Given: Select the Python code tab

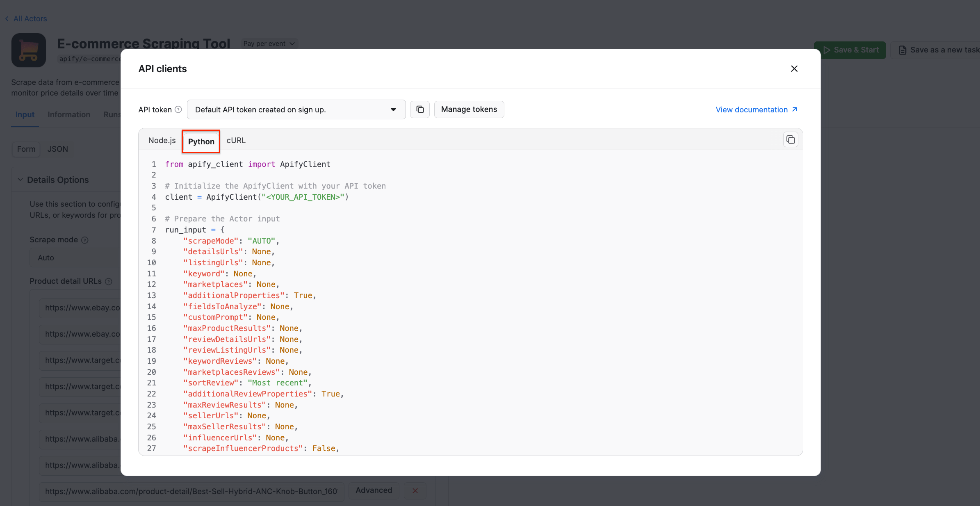Looking at the screenshot, I should pos(201,141).
